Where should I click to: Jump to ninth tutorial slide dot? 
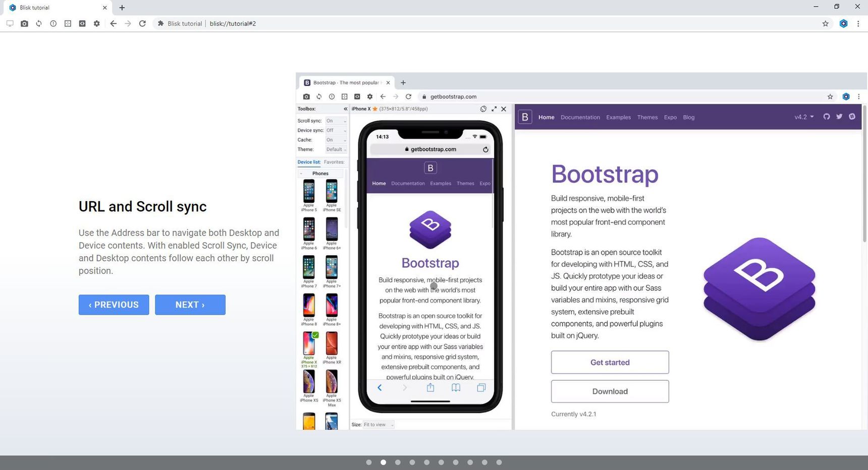484,462
